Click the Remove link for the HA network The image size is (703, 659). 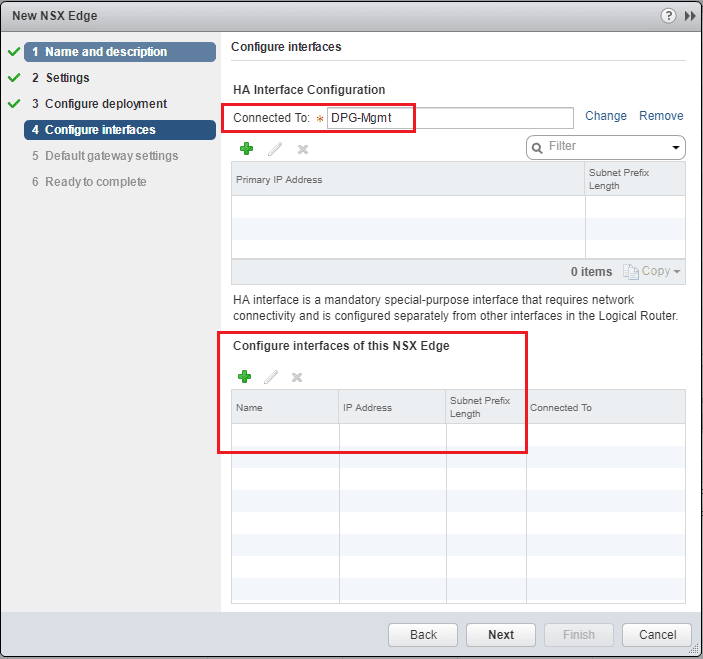tap(661, 116)
